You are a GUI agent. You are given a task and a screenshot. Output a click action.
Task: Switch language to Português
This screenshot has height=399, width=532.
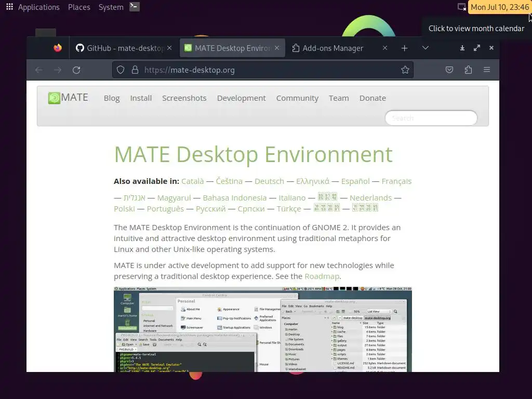pos(165,209)
